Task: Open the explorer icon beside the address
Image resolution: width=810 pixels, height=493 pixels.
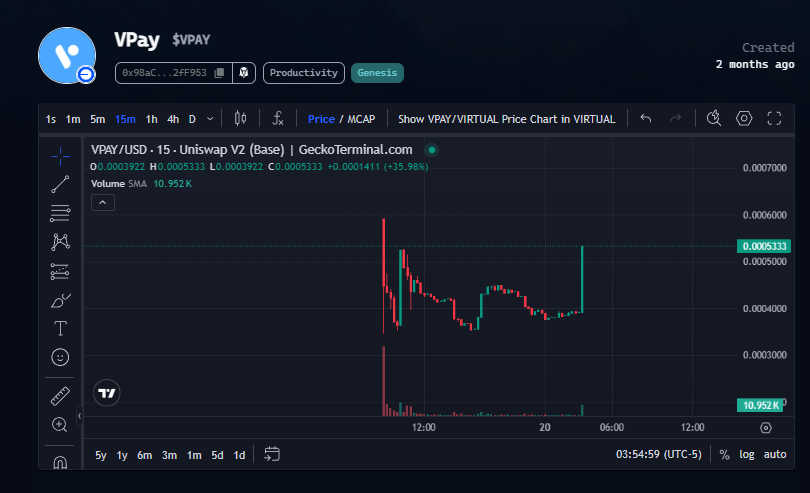Action: (244, 73)
